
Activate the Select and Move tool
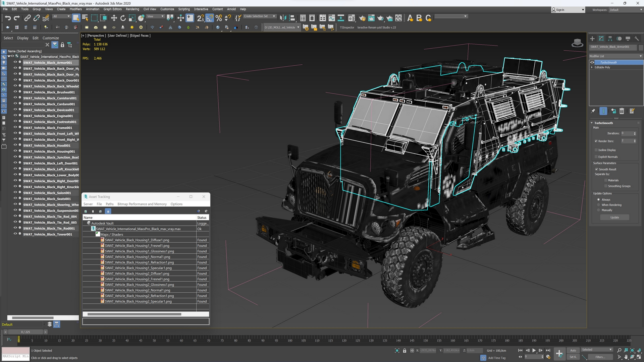(x=114, y=18)
